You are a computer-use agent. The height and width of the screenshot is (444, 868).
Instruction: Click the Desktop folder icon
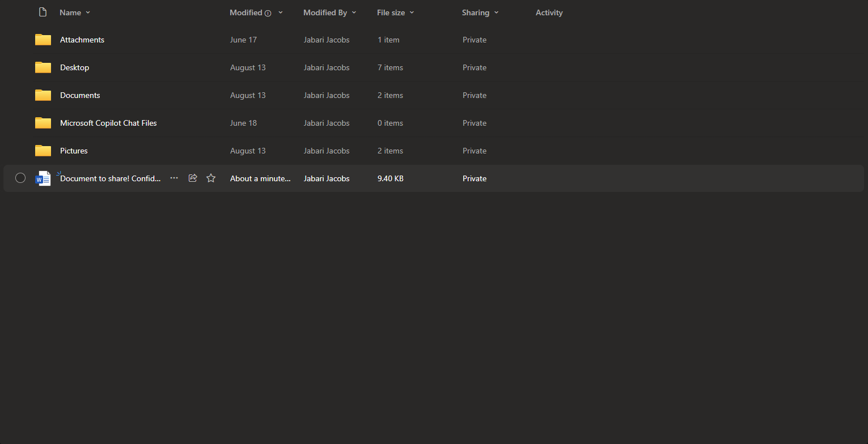[43, 67]
